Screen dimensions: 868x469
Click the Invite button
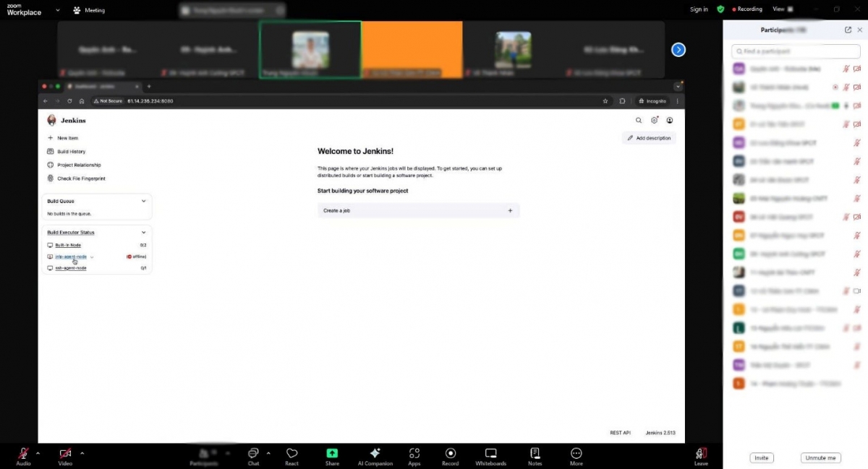[x=761, y=458]
